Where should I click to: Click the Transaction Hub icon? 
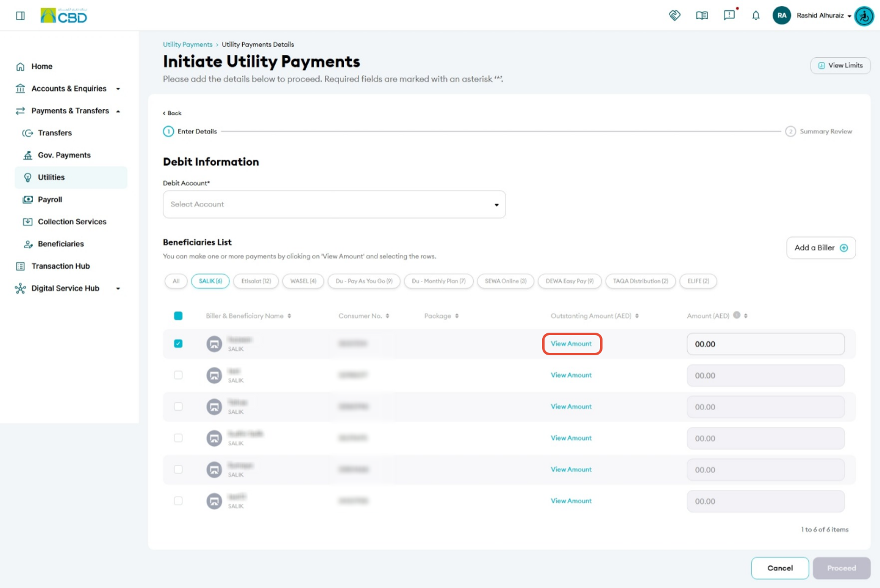click(x=20, y=266)
